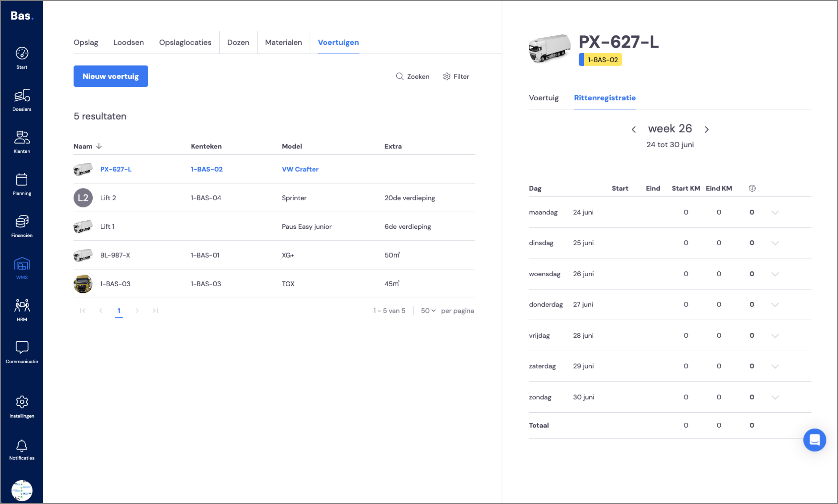Viewport: 838px width, 504px height.
Task: Go to last results page
Action: 155,310
